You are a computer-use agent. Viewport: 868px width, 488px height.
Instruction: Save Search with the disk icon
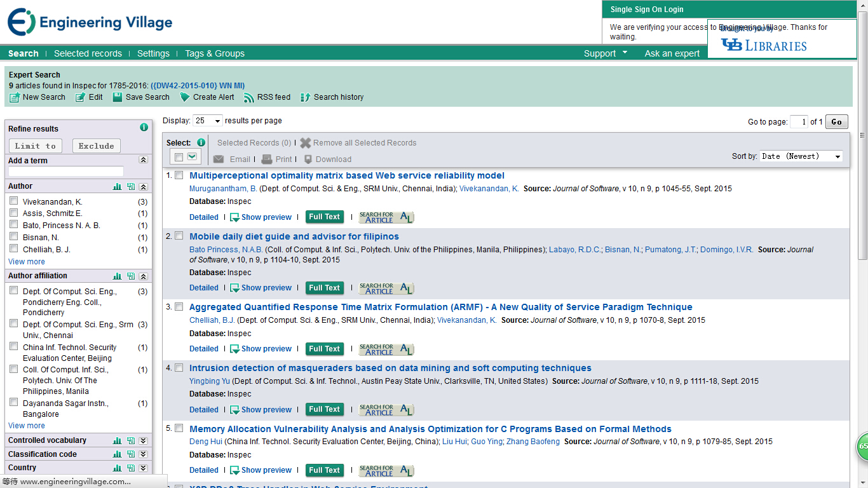pyautogui.click(x=141, y=97)
